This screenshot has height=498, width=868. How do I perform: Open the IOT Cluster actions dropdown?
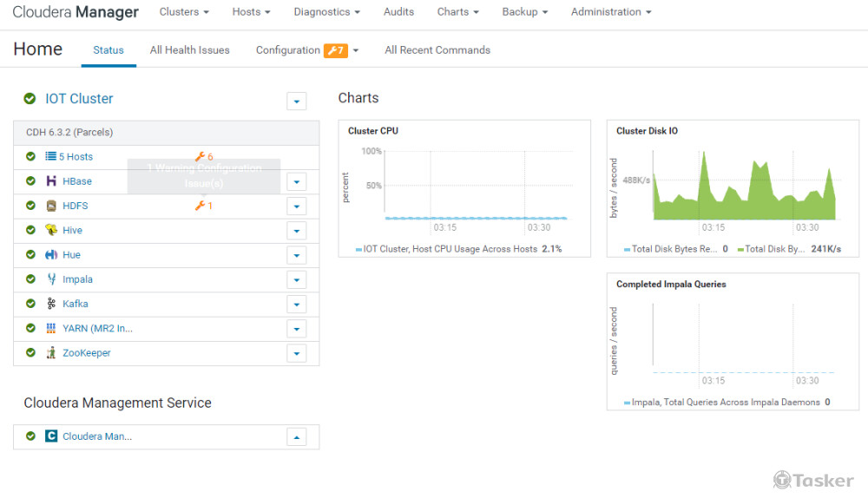click(x=297, y=102)
